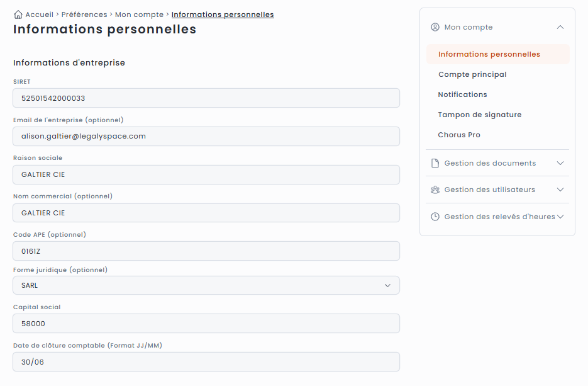Screen dimensions: 588x386
Task: Collapse the Mon compte section chevron
Action: pos(560,27)
